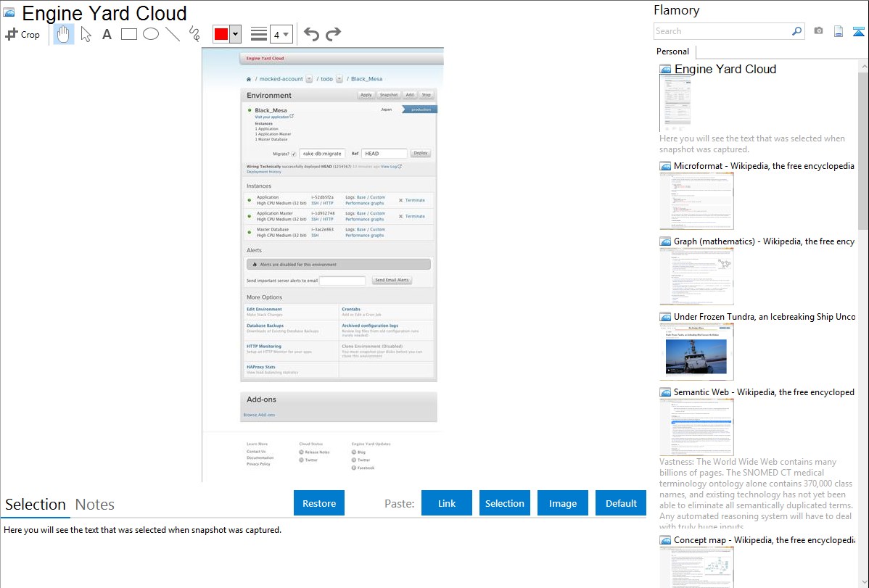869x588 pixels.
Task: Click inside the Flamory search field
Action: click(722, 31)
